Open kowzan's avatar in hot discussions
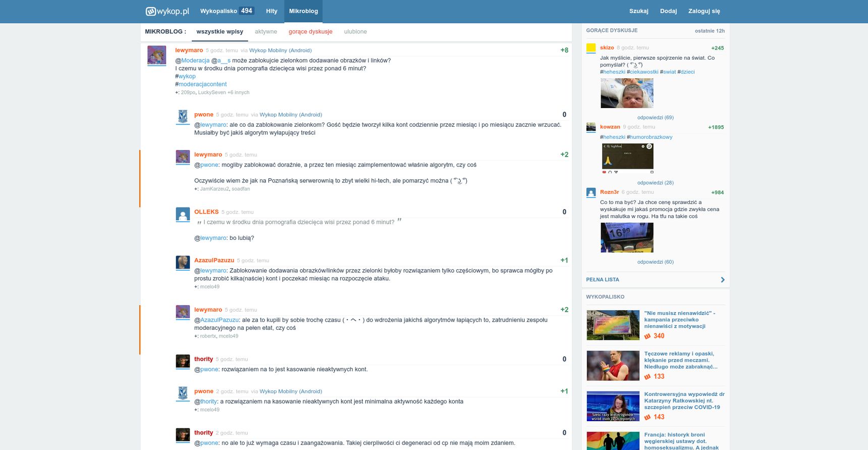Screen dimensions: 868x450 pos(591,127)
